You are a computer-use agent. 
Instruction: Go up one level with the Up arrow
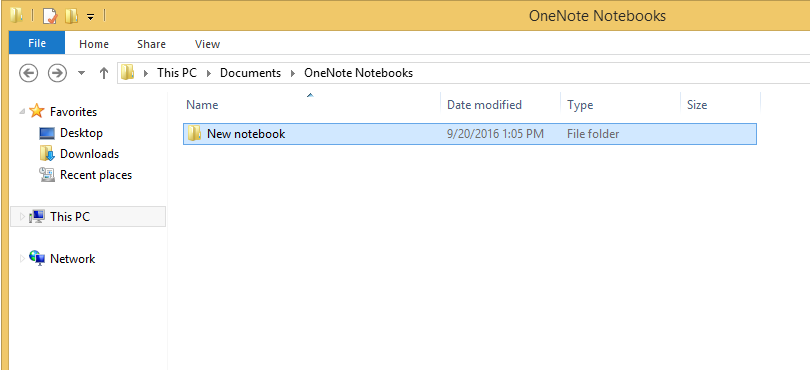104,73
